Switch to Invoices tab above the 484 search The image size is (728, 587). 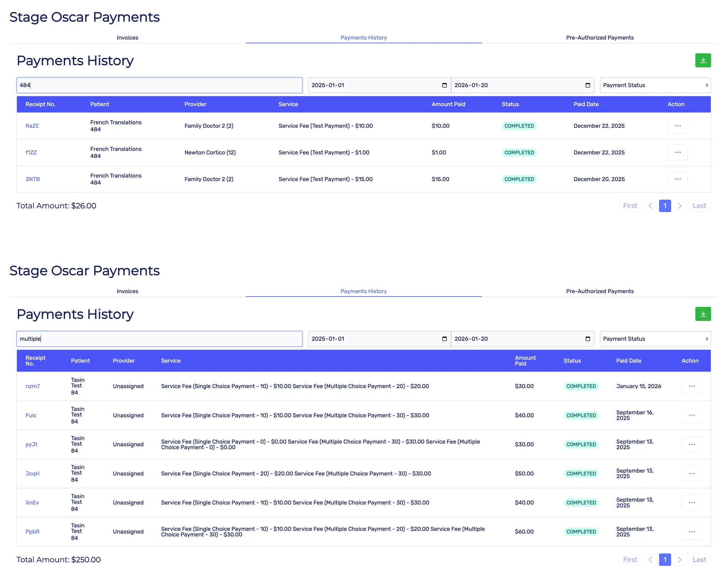(127, 38)
